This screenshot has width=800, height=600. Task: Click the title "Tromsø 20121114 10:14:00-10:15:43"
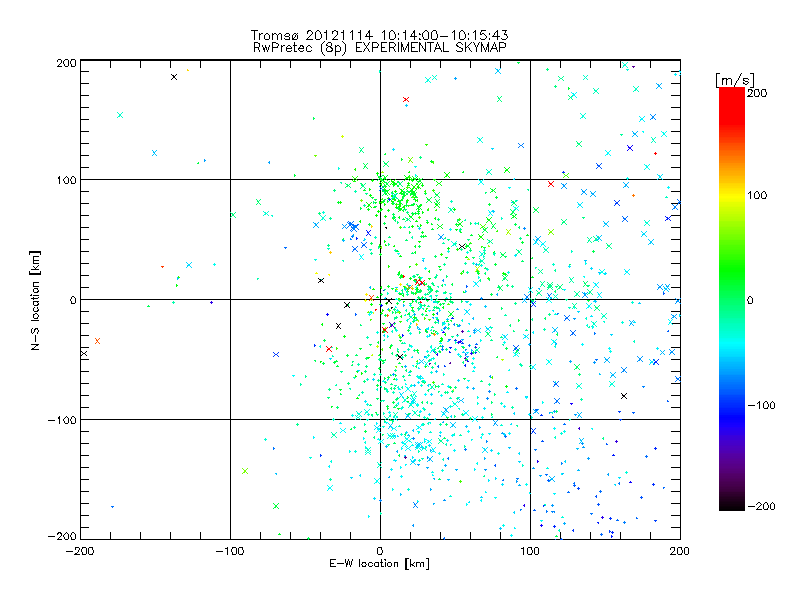click(379, 35)
